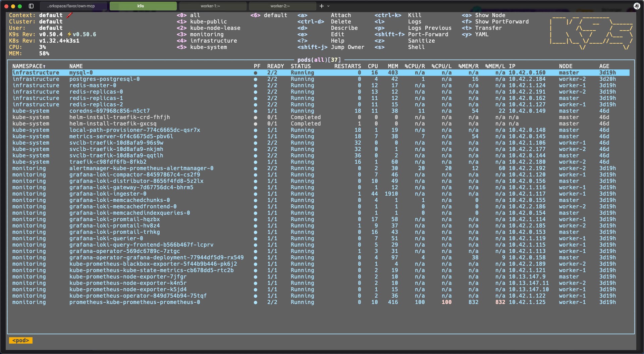Click the PF dot for helm-install-traefik-gxcsq

256,124
